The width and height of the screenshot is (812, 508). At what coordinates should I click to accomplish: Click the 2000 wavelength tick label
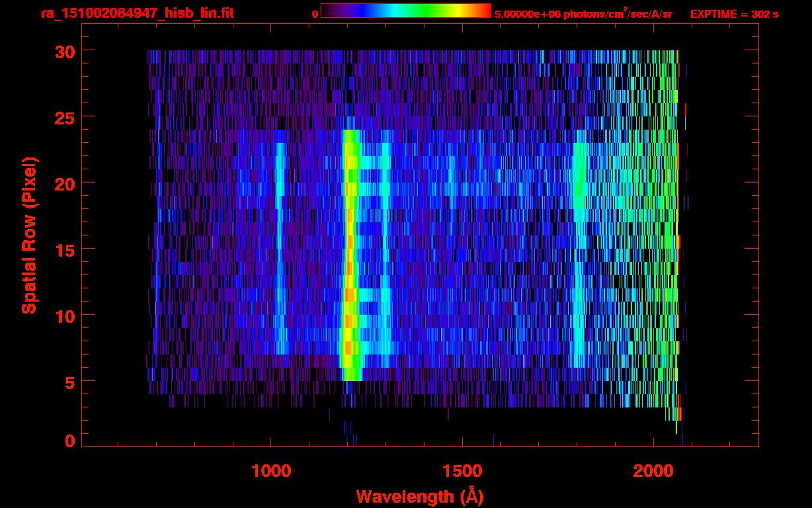653,470
